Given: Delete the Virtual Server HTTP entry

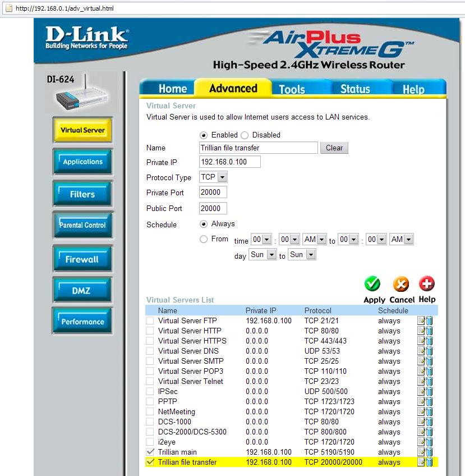Looking at the screenshot, I should pyautogui.click(x=429, y=331).
